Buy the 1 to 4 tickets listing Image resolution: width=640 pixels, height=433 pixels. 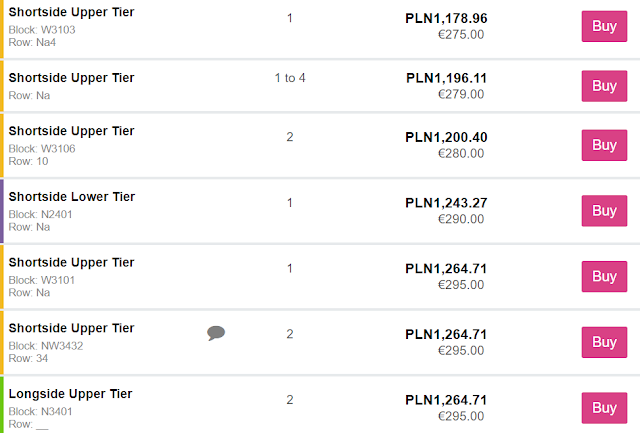(604, 86)
